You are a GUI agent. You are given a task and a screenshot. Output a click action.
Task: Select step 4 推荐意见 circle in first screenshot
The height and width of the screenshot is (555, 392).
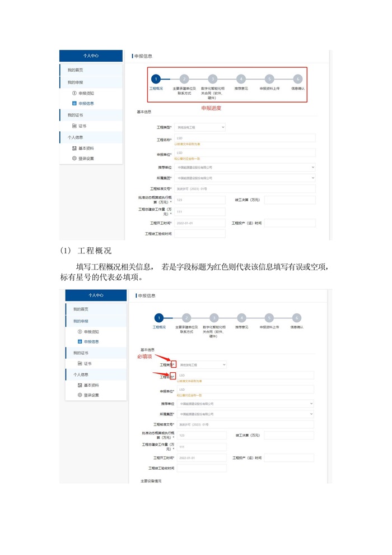point(241,79)
